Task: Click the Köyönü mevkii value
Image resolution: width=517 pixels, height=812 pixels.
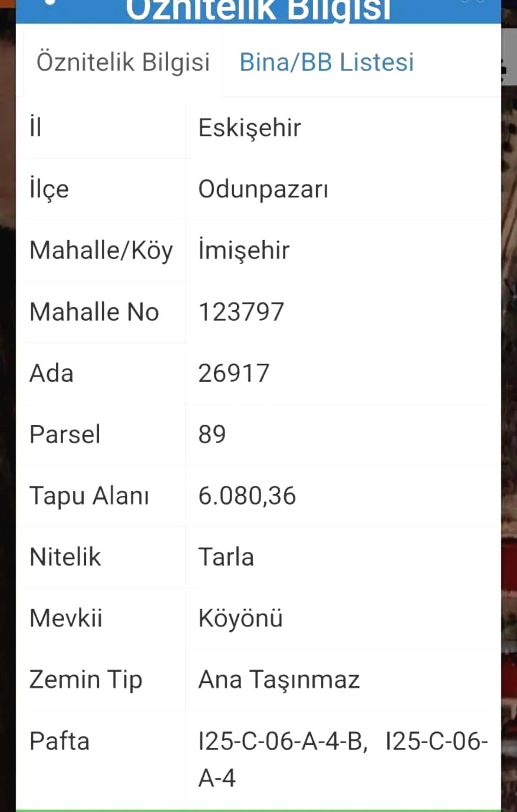Action: [240, 618]
